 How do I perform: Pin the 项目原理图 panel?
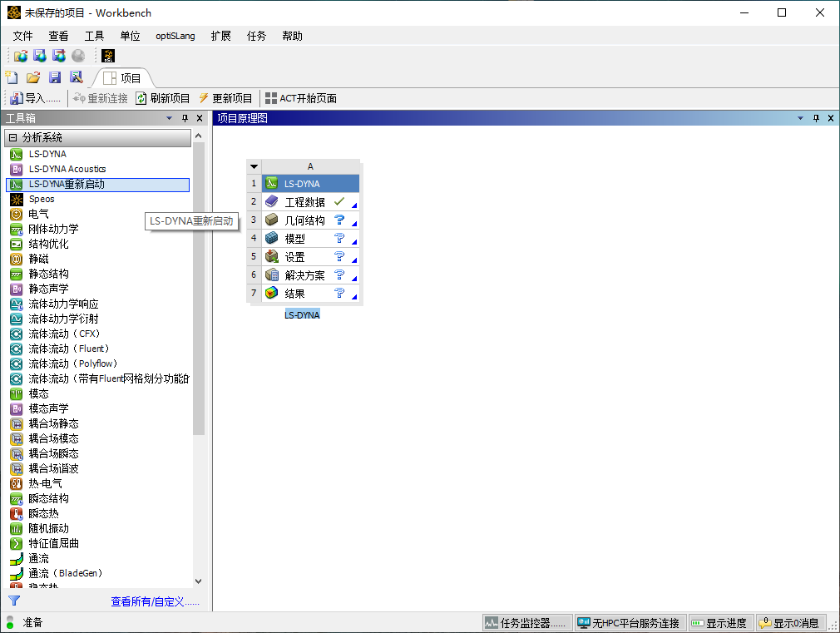point(816,118)
